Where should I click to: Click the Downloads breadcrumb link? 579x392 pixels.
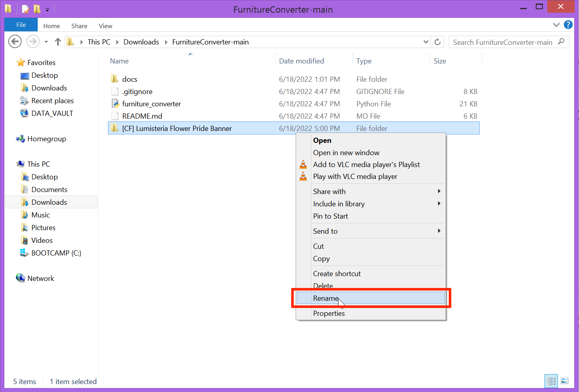[x=141, y=42]
